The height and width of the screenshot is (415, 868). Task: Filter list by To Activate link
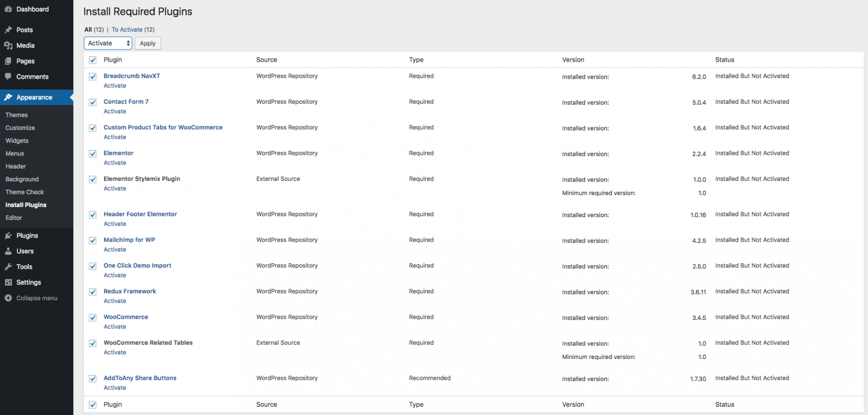coord(127,29)
